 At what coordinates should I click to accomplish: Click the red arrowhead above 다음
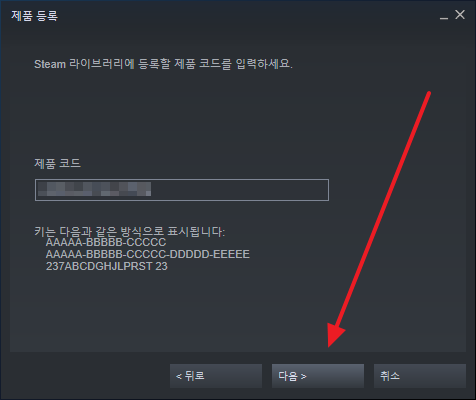tap(335, 334)
